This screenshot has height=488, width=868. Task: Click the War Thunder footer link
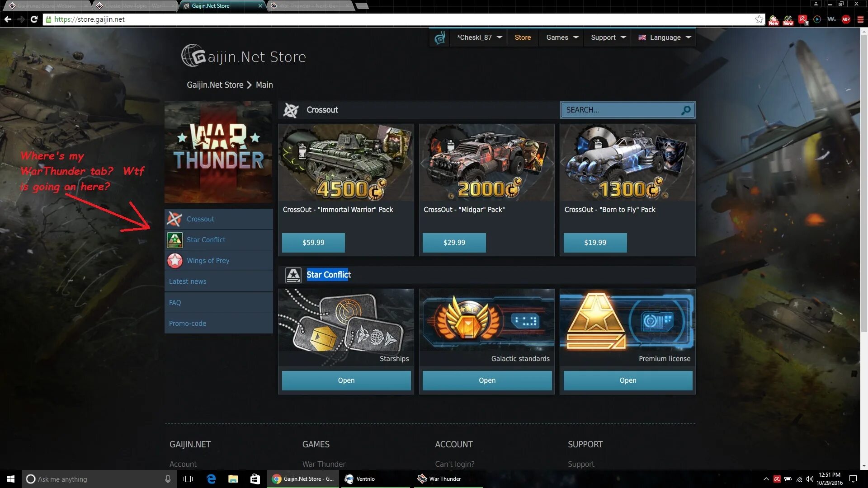[x=324, y=464]
